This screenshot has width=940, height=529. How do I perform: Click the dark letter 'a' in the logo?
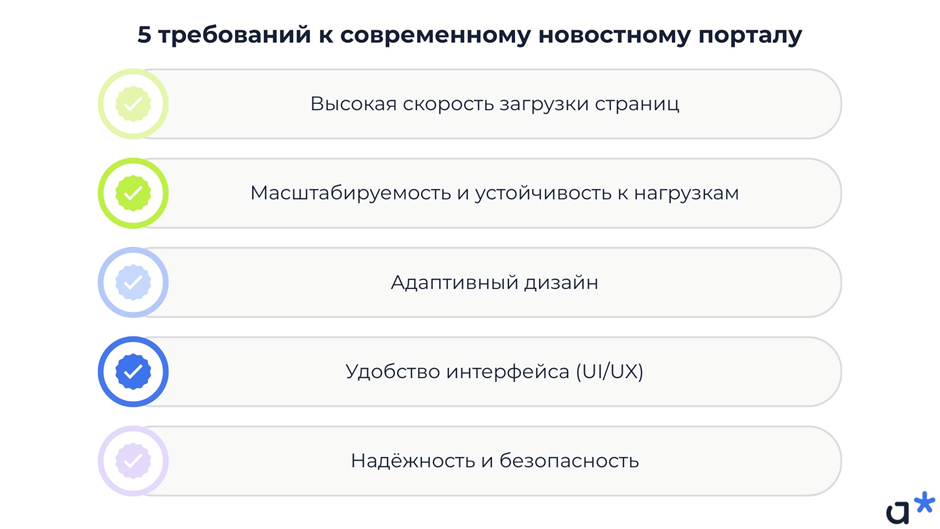point(898,513)
